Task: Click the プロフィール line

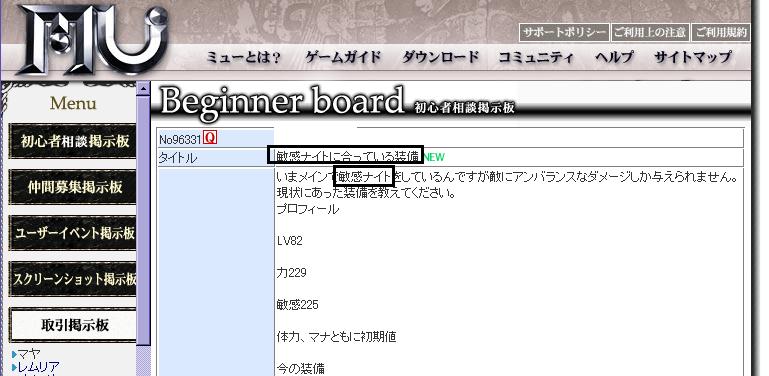Action: 308,209
